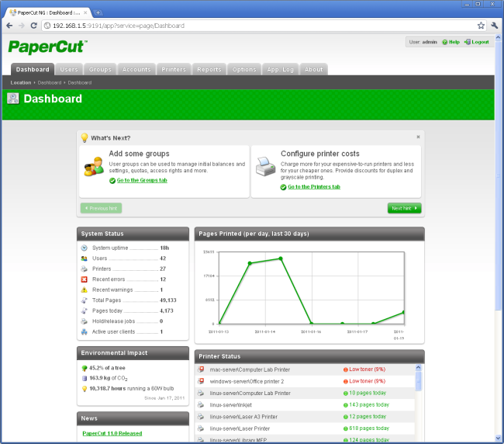Open the Users tab
The height and width of the screenshot is (444, 504).
click(x=69, y=70)
